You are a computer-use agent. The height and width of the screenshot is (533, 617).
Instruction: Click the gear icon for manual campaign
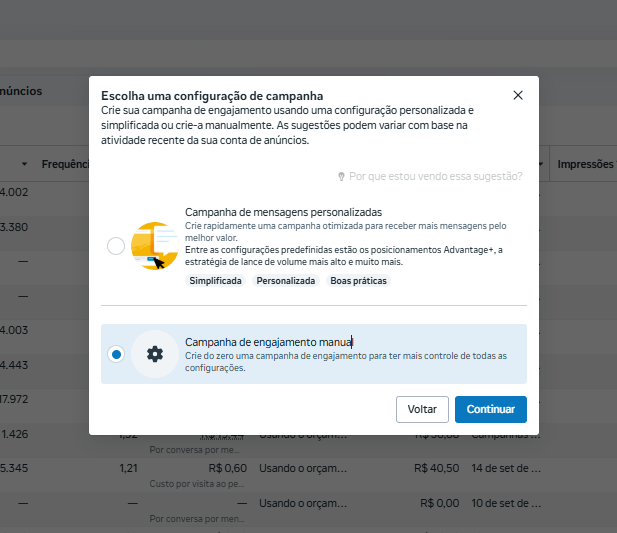(155, 354)
